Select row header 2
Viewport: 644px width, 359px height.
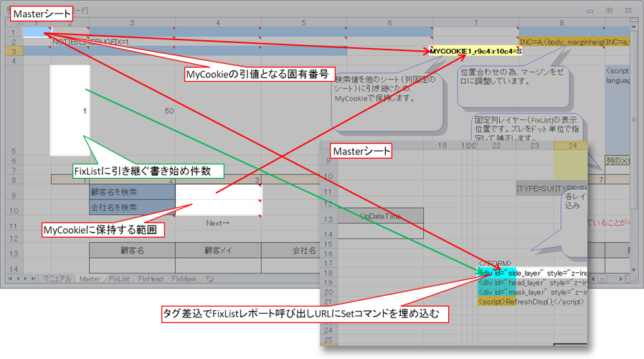pos(14,42)
